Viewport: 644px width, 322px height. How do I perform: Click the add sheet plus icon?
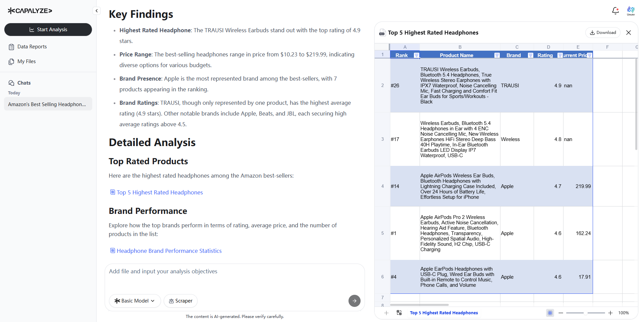point(386,313)
